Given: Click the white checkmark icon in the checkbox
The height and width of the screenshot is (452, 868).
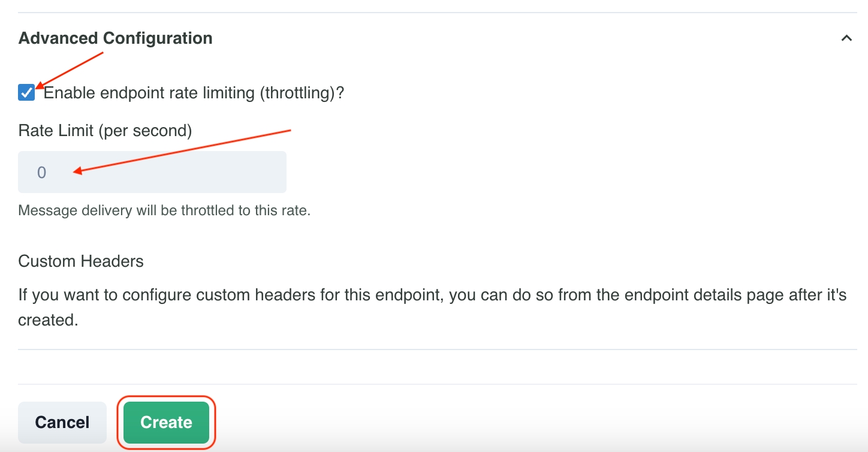Looking at the screenshot, I should point(26,93).
